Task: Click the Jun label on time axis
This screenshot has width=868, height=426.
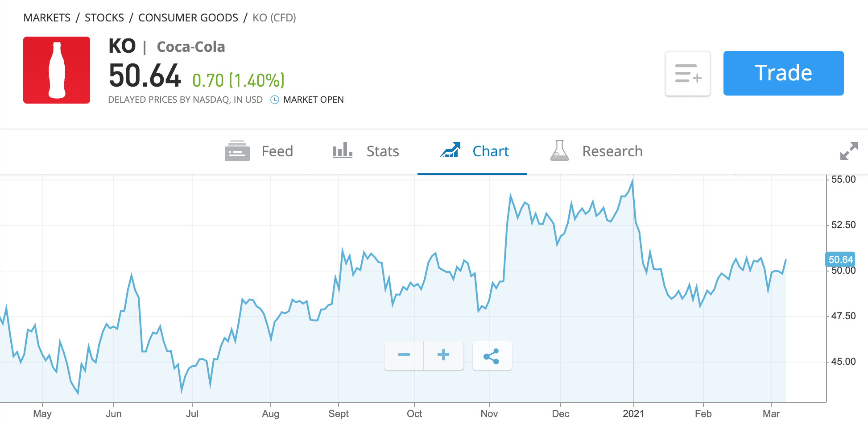Action: tap(114, 413)
